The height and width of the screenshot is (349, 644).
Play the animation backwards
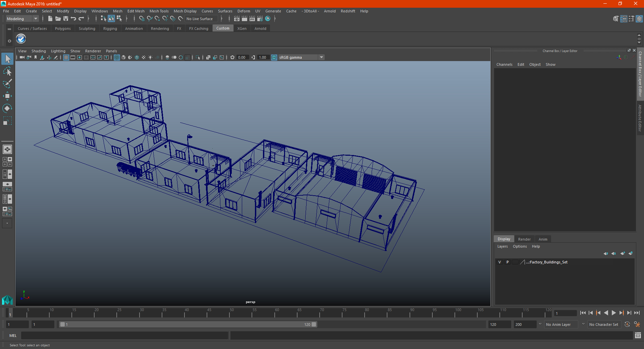coord(606,313)
